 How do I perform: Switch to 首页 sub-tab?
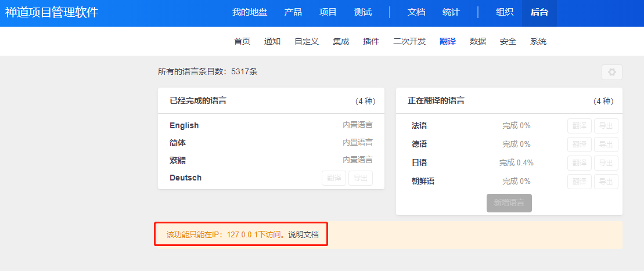tap(242, 41)
